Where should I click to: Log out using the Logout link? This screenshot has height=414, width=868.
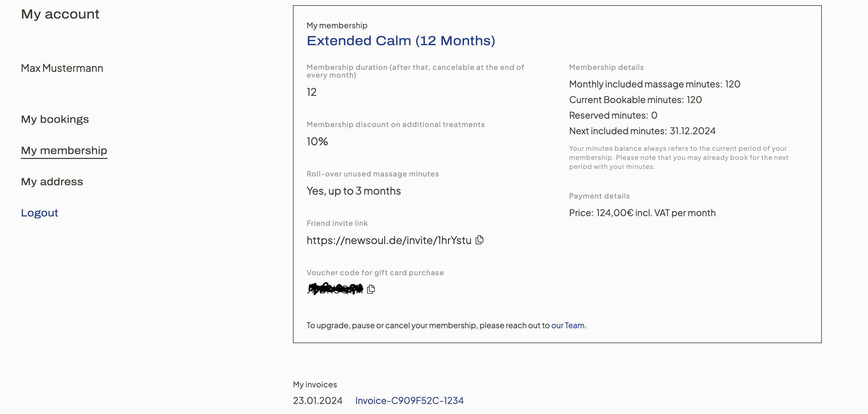click(x=39, y=213)
